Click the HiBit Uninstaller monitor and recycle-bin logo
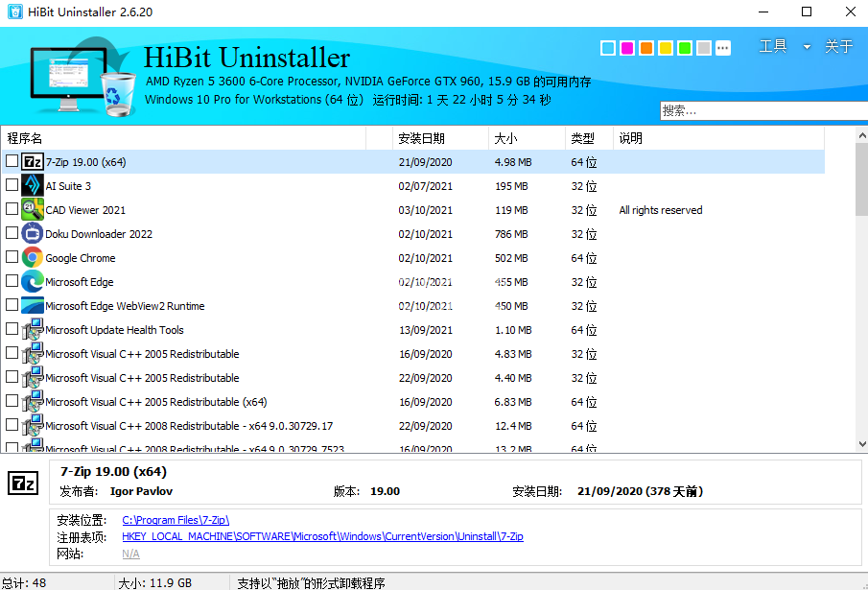 pos(83,77)
